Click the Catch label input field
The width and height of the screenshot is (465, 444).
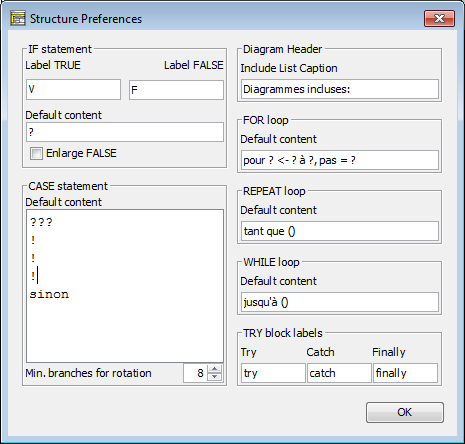(x=339, y=373)
